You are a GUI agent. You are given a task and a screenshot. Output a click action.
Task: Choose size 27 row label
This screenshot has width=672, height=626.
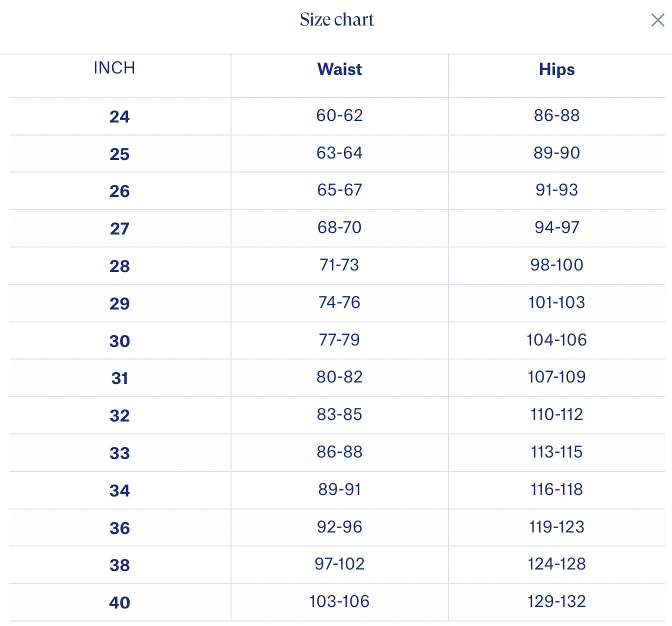(119, 228)
